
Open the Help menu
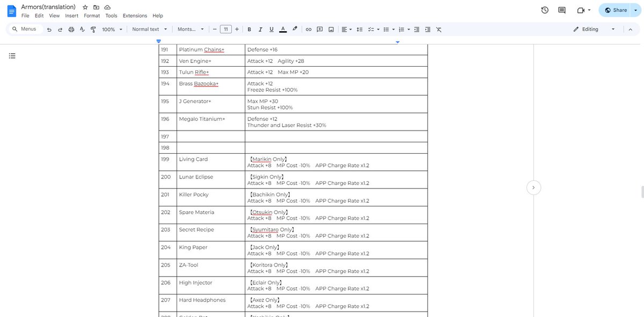pos(158,16)
